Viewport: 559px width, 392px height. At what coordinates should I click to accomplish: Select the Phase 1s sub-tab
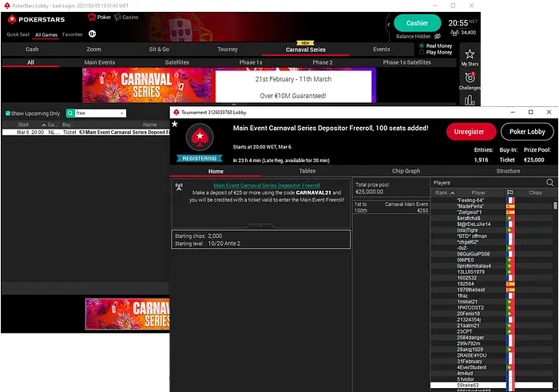pos(251,62)
